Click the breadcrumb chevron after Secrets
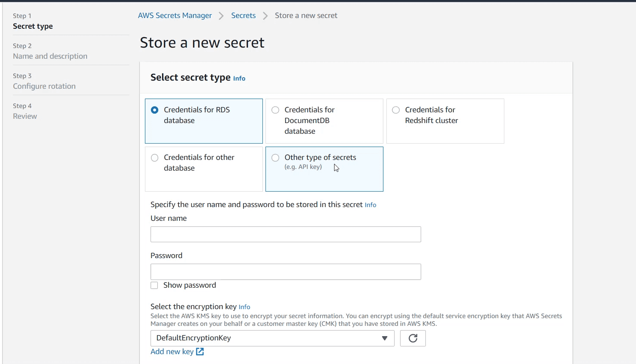636x364 pixels. 265,16
